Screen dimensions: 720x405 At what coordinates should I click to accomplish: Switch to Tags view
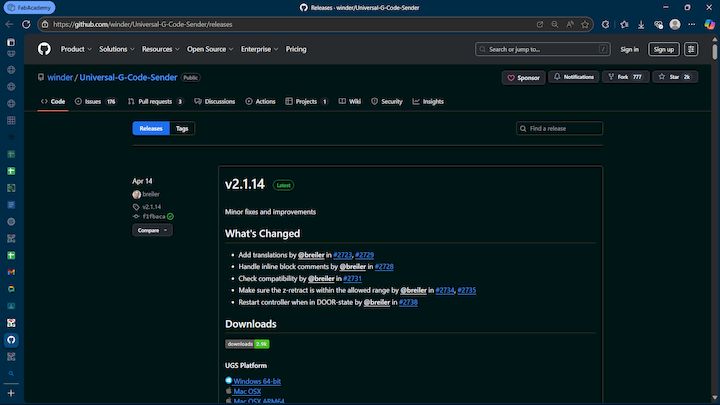(x=182, y=129)
